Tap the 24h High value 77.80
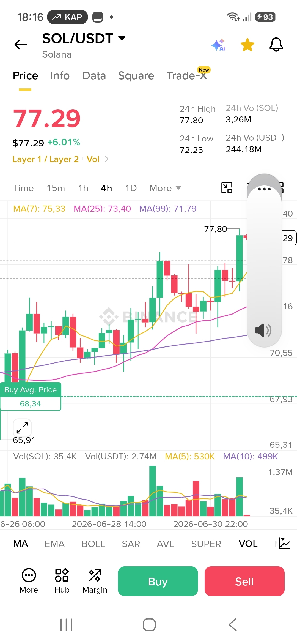The image size is (297, 644). (x=191, y=120)
